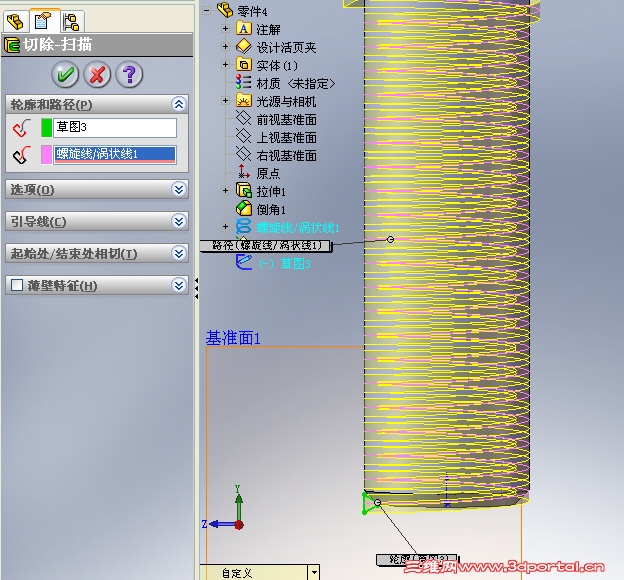Click the green profile color swatch
Viewport: 624px width, 580px height.
47,127
